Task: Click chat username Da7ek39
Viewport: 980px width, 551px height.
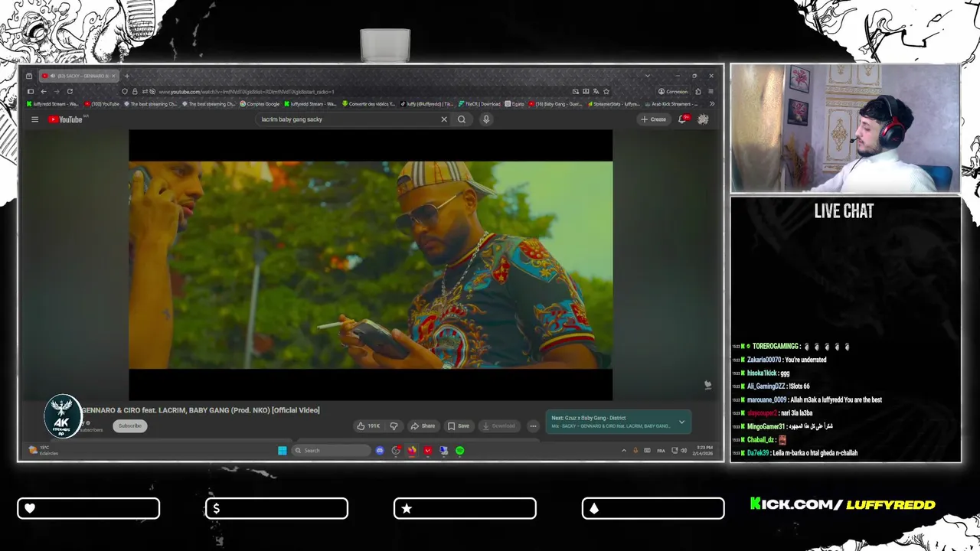Action: tap(758, 453)
